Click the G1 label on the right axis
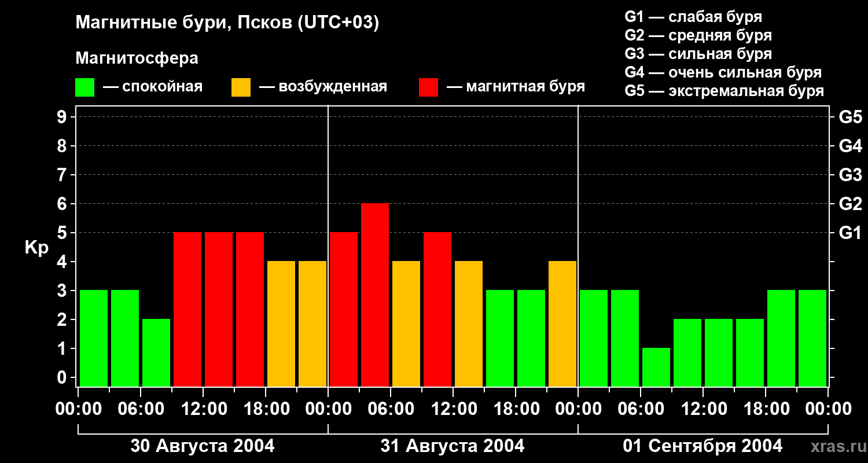Viewport: 868px width, 463px height. pyautogui.click(x=851, y=233)
